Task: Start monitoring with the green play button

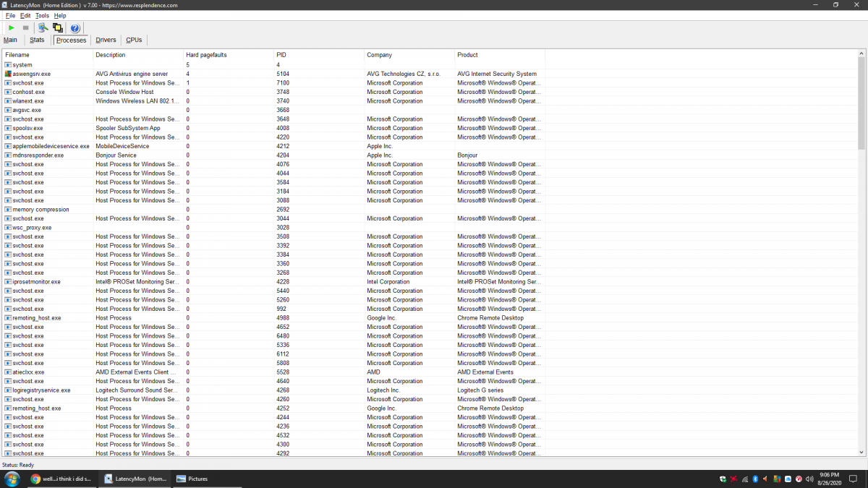Action: [x=12, y=27]
